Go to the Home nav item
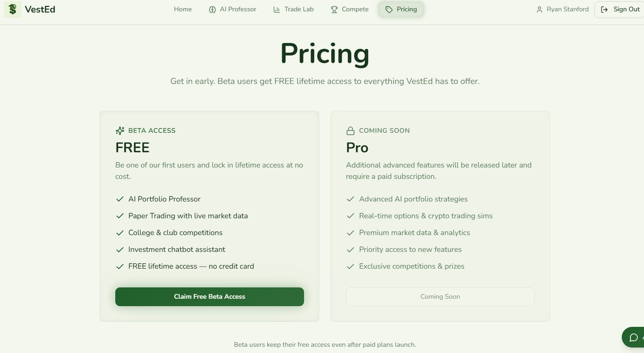644x353 pixels. pos(183,9)
